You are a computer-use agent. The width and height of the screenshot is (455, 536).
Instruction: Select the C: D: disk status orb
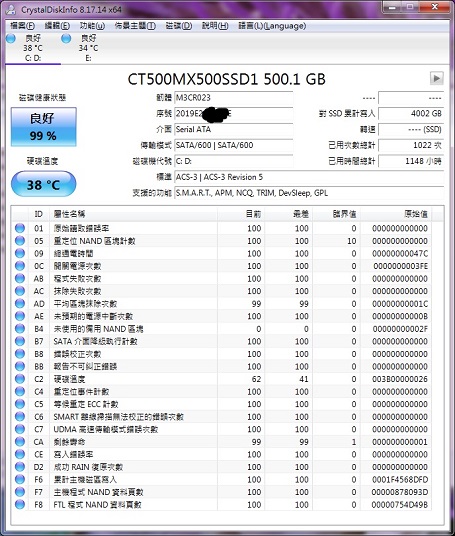point(11,38)
